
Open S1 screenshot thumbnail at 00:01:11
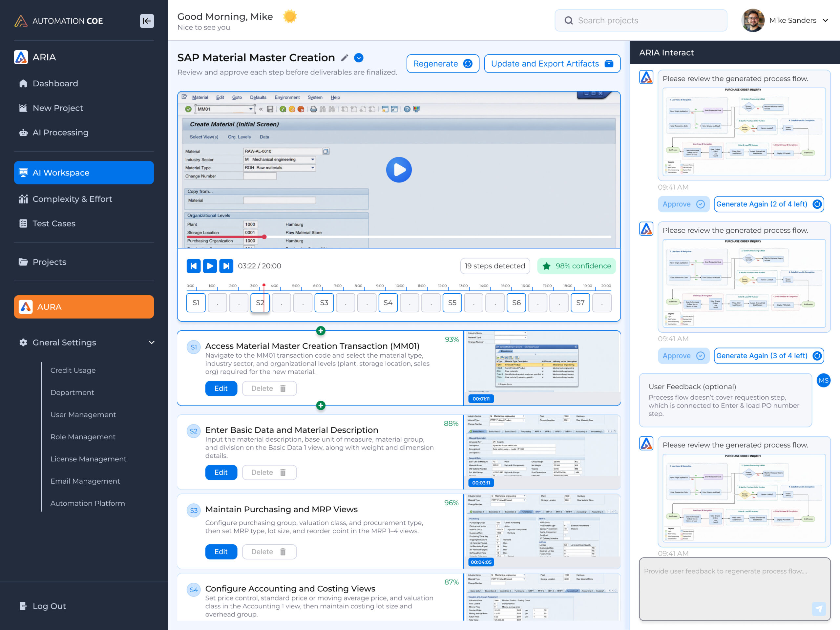[x=542, y=368]
